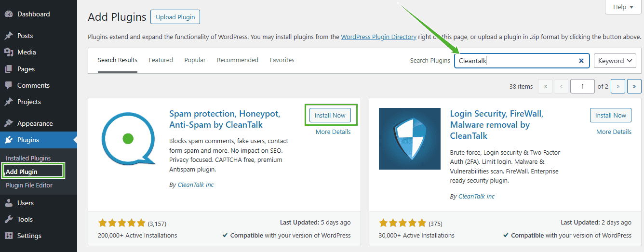The image size is (644, 252).
Task: Click the 30,000+ Active Installations text
Action: click(x=416, y=236)
